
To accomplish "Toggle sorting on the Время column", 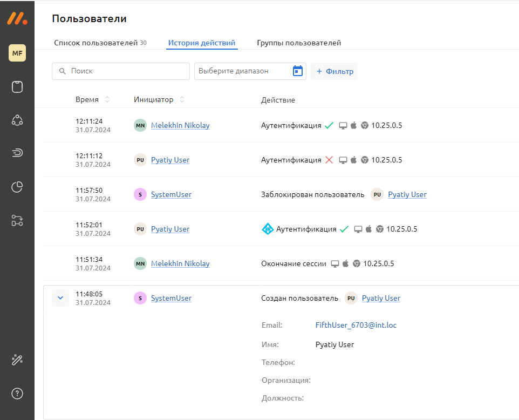I will click(106, 99).
